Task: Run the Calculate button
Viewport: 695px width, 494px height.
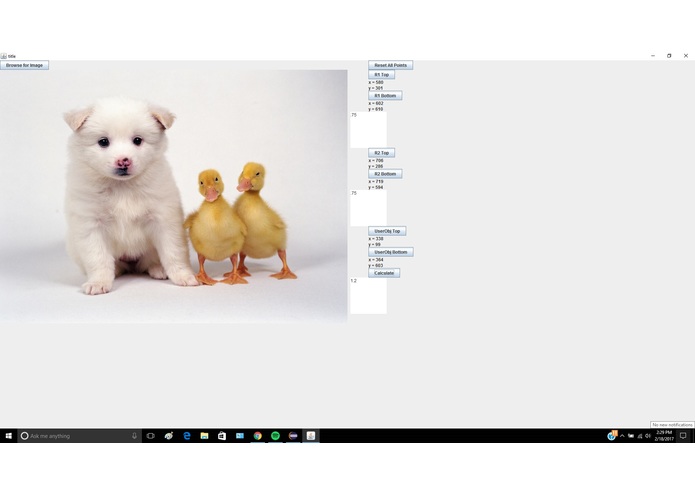Action: [384, 273]
